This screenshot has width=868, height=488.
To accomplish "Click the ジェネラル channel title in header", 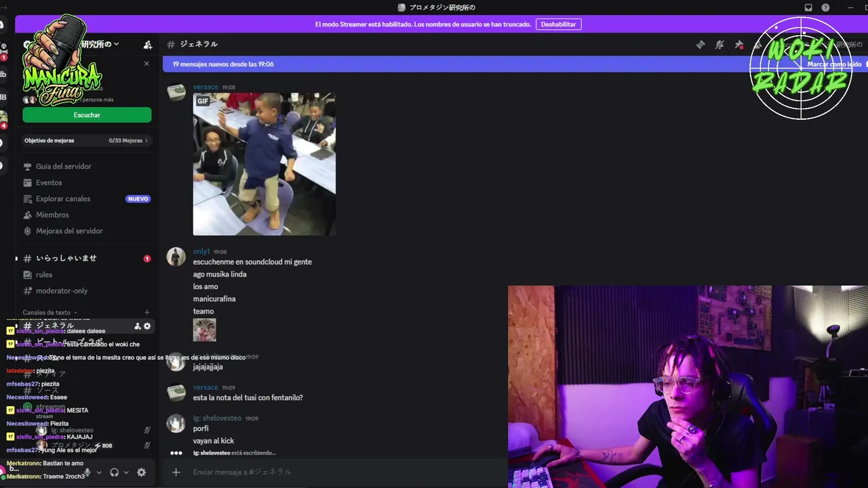I will pyautogui.click(x=199, y=45).
